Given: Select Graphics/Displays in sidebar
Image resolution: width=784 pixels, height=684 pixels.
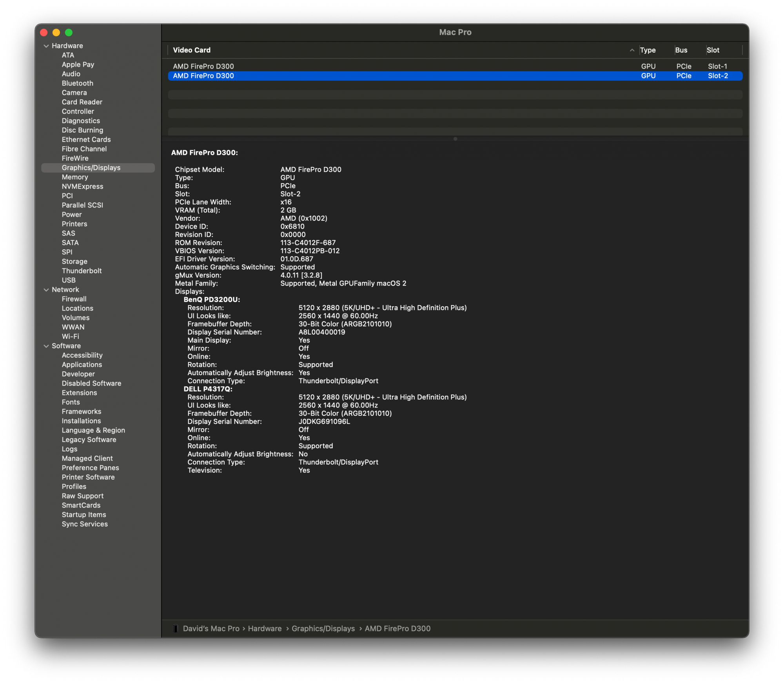Looking at the screenshot, I should tap(90, 167).
